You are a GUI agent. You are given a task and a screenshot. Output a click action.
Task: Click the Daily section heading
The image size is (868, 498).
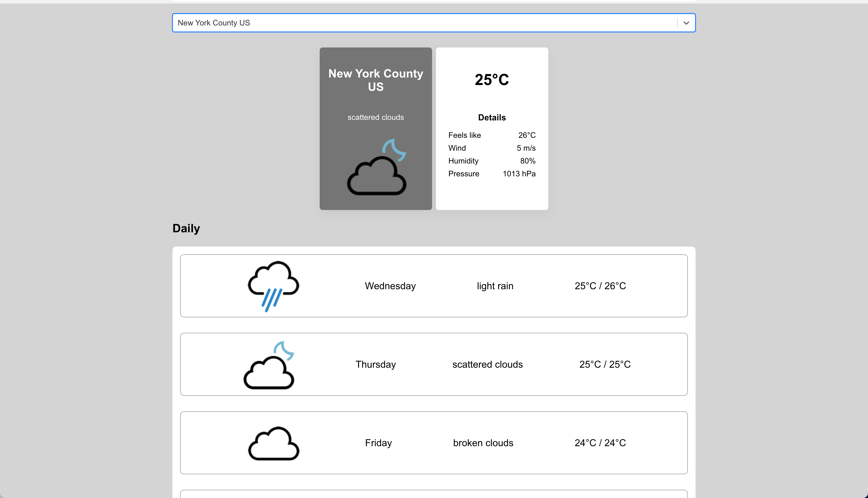(186, 228)
